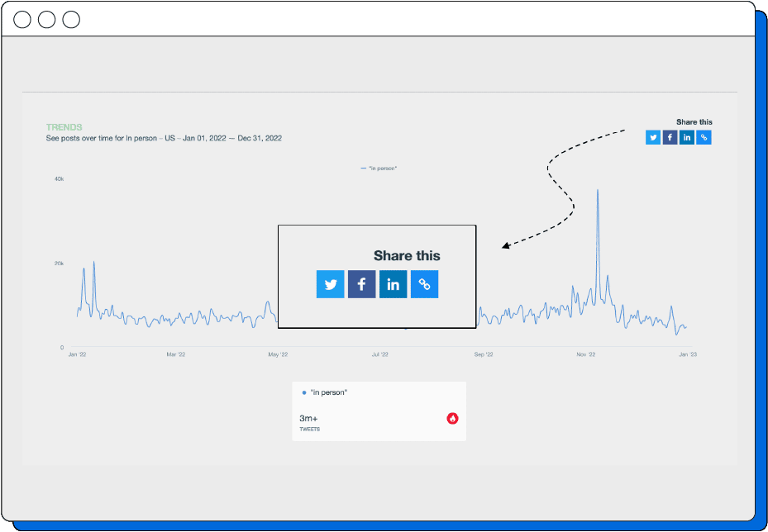The width and height of the screenshot is (768, 532).
Task: Share to Facebook from the enlarged callout
Action: click(x=362, y=284)
